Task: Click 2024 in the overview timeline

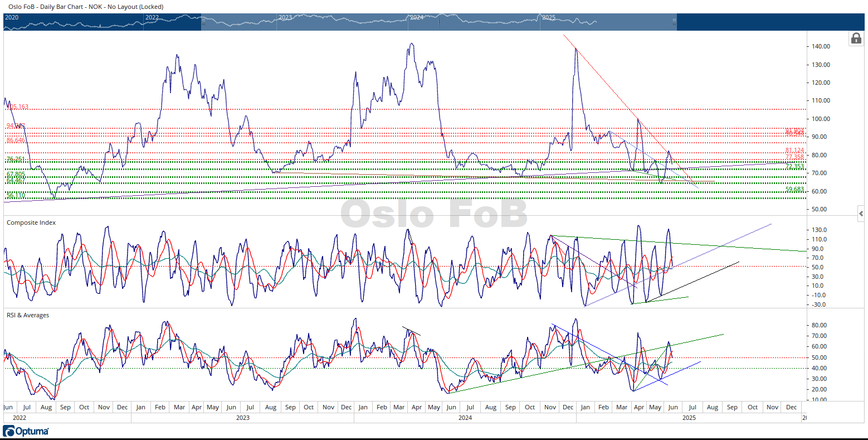Action: point(416,18)
